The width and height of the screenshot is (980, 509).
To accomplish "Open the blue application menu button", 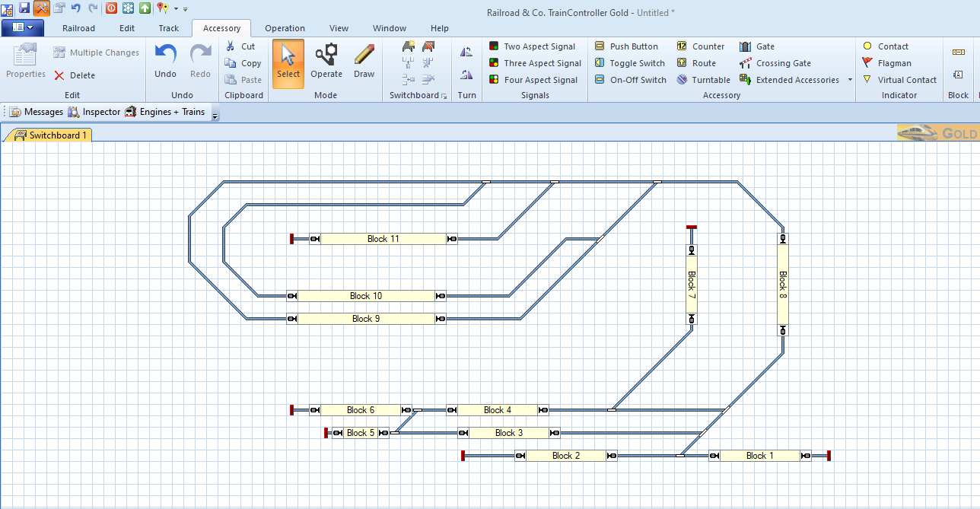I will pyautogui.click(x=22, y=28).
